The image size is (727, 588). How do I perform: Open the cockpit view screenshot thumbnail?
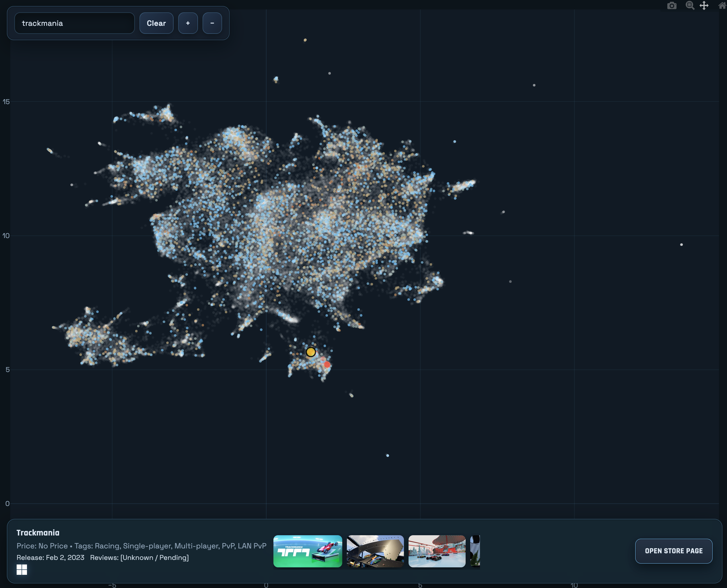pos(375,551)
